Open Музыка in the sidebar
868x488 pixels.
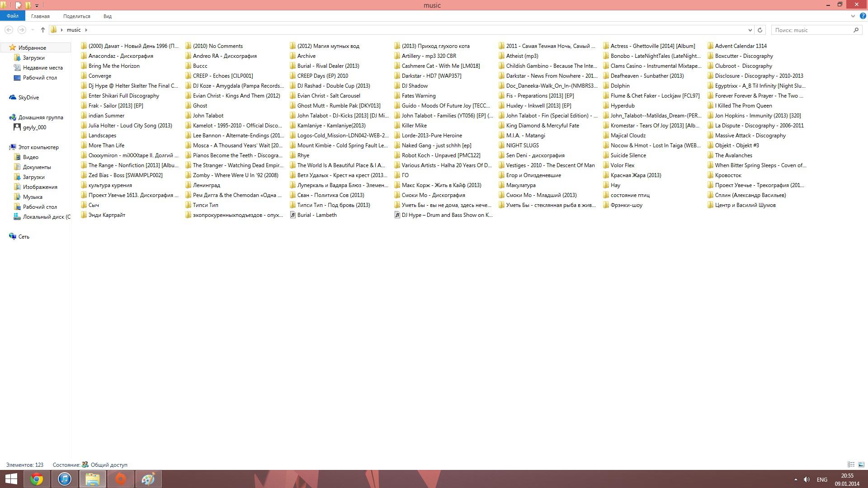pyautogui.click(x=28, y=197)
